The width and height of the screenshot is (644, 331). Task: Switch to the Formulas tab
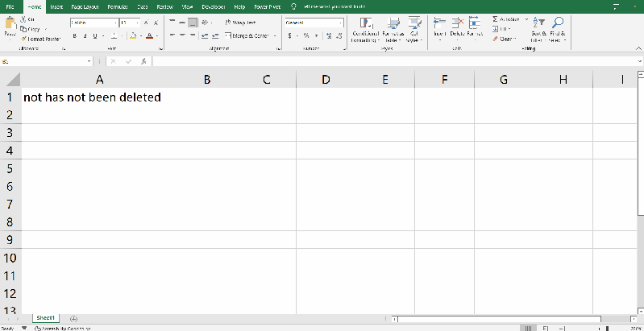point(118,6)
